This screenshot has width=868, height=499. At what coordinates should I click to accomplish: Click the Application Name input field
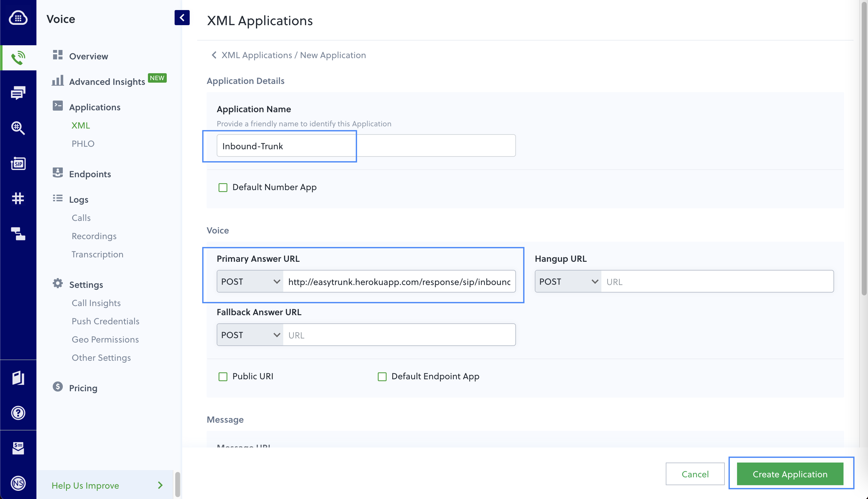point(366,146)
